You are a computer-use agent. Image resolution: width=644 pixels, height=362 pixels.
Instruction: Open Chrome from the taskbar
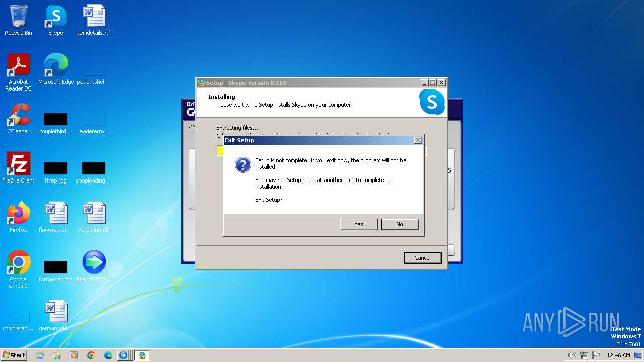pyautogui.click(x=91, y=355)
